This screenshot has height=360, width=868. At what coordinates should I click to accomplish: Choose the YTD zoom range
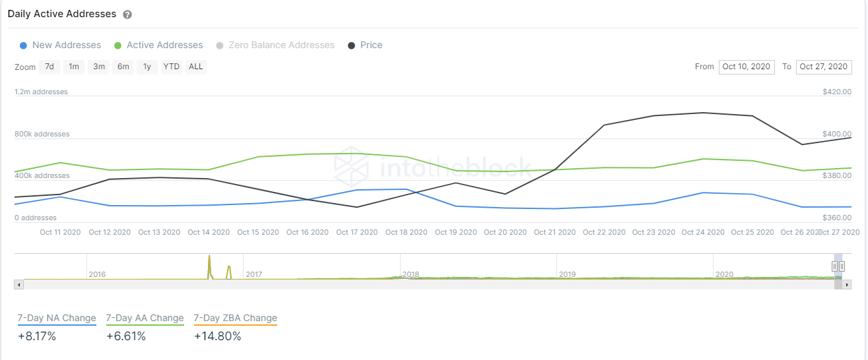coord(172,67)
